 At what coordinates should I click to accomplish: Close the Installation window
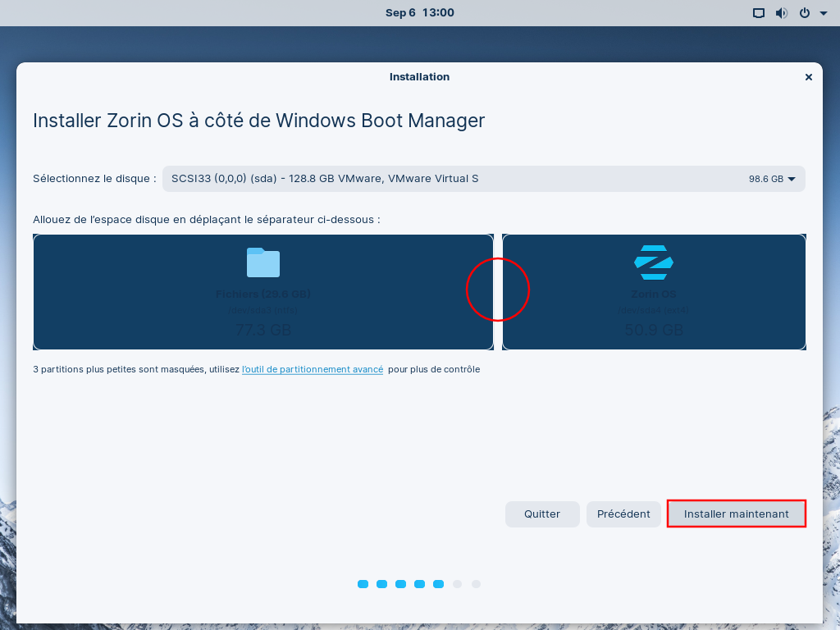[808, 77]
